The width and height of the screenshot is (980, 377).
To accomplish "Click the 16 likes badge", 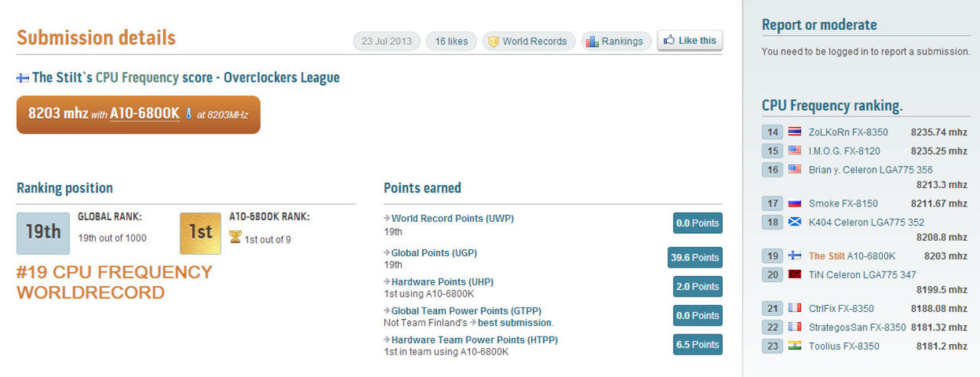I will pyautogui.click(x=451, y=41).
